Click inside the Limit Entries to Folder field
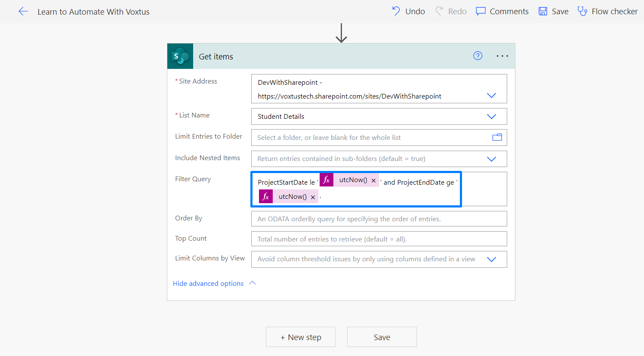The width and height of the screenshot is (644, 356). tap(379, 137)
